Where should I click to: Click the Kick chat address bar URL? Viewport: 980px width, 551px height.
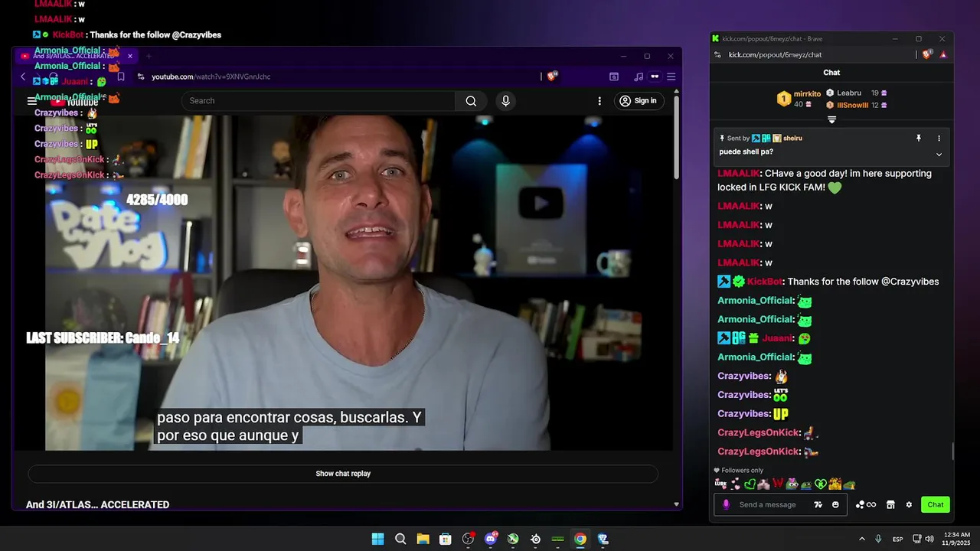pos(775,54)
